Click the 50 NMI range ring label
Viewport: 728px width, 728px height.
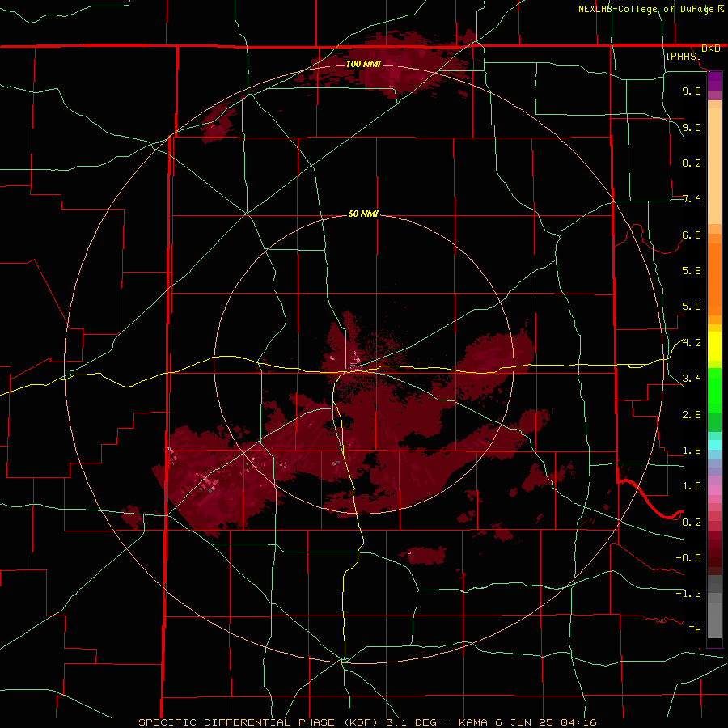(363, 214)
